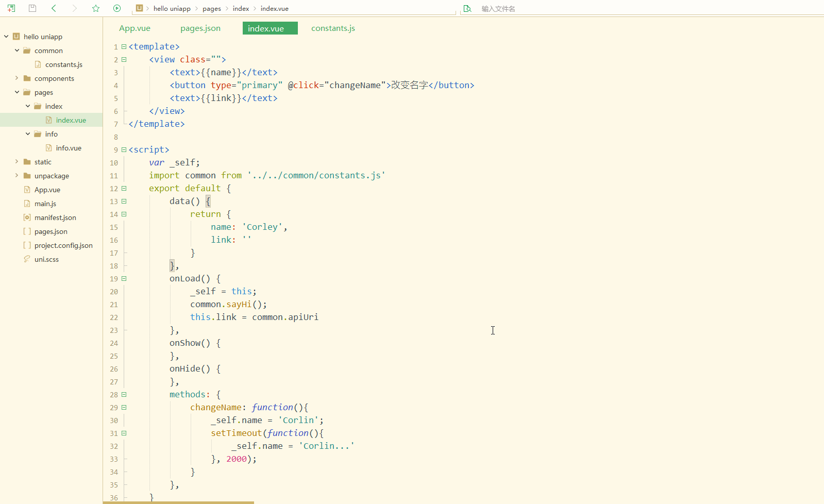Open info.vue in the project tree

click(69, 148)
